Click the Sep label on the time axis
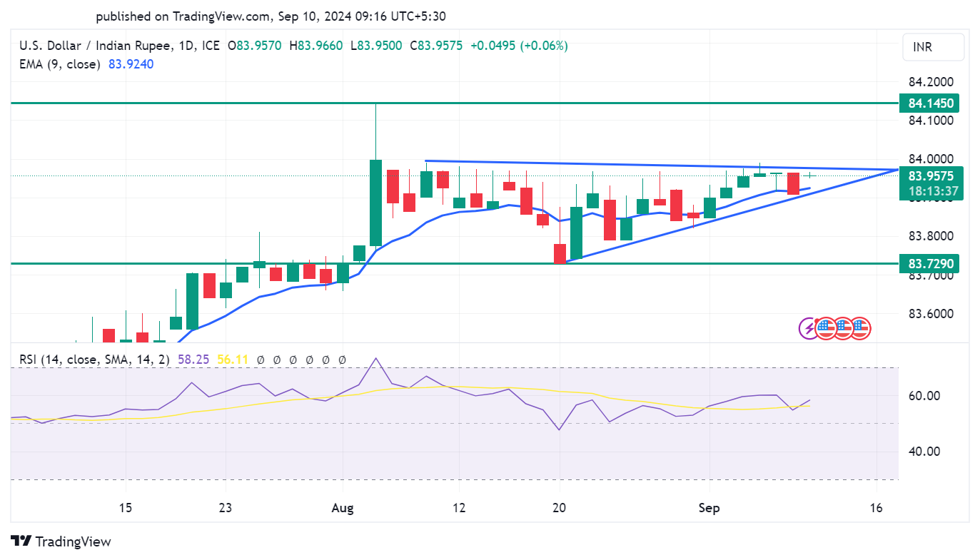 click(709, 508)
